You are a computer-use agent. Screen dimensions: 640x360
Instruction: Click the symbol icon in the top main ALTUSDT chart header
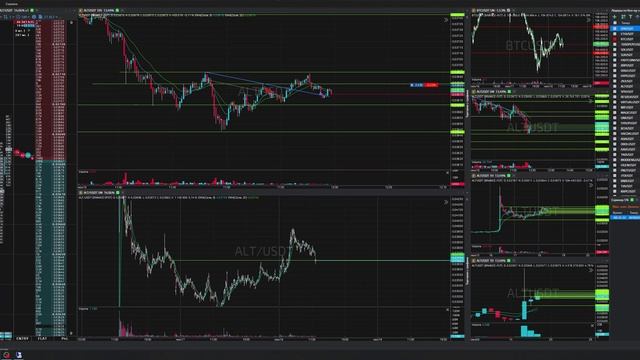[x=81, y=10]
